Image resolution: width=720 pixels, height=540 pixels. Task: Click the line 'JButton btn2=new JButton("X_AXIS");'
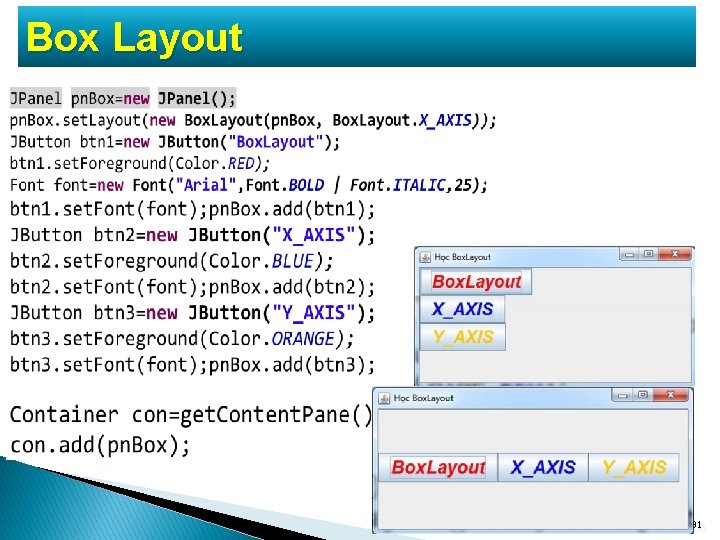192,235
